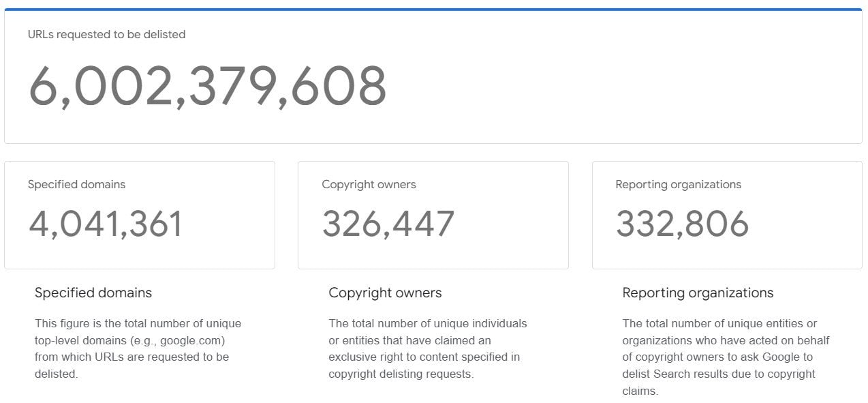Click the 'Copyright owners' description heading
Image resolution: width=868 pixels, height=403 pixels.
pos(385,293)
